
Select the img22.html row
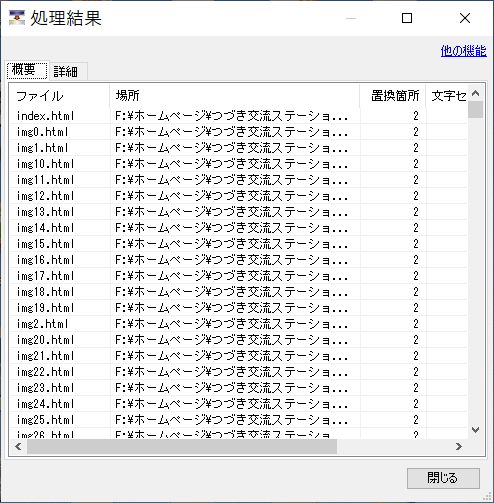click(x=238, y=372)
